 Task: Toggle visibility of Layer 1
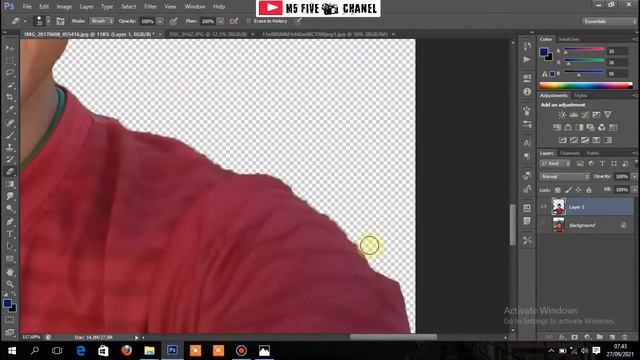(544, 207)
